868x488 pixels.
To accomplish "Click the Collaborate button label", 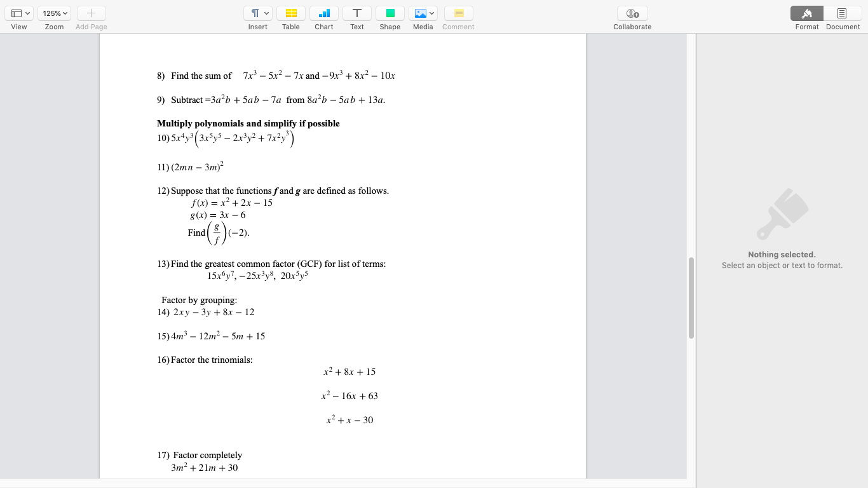I will click(x=632, y=27).
